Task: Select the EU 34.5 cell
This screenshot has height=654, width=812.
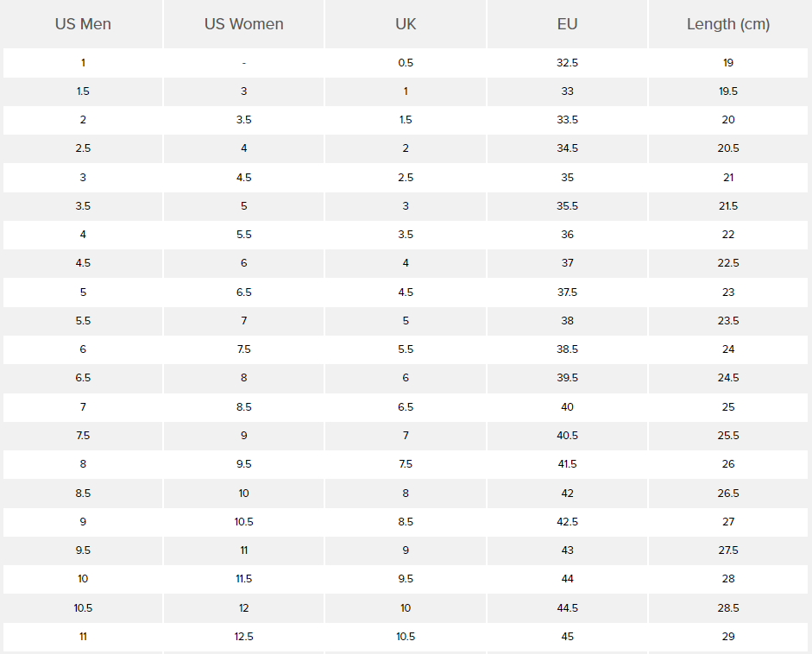Action: 567,148
